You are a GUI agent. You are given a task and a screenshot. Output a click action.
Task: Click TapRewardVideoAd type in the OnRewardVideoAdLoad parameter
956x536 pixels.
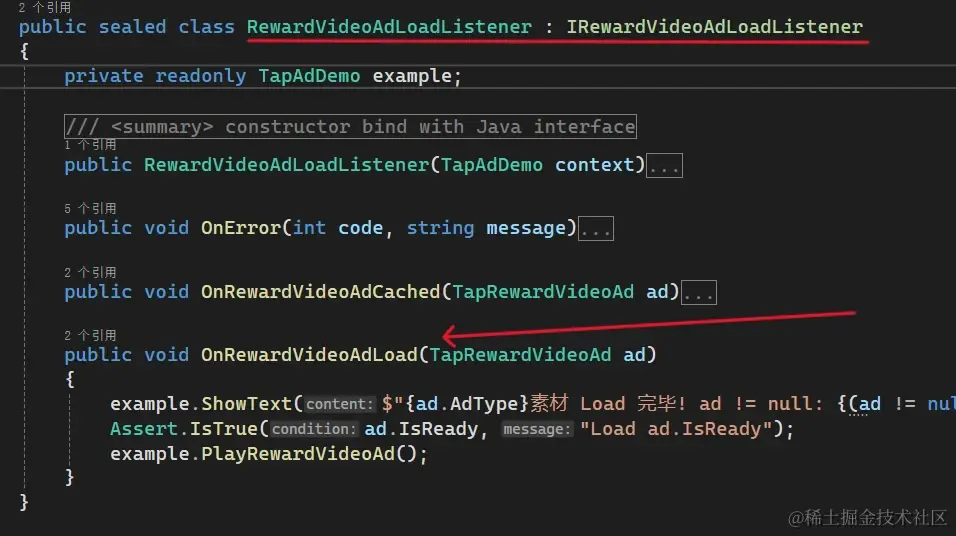520,355
